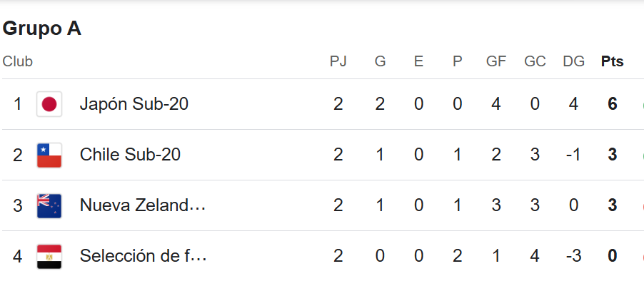Select the Selección de f… team name
644x291 pixels.
pos(143,256)
